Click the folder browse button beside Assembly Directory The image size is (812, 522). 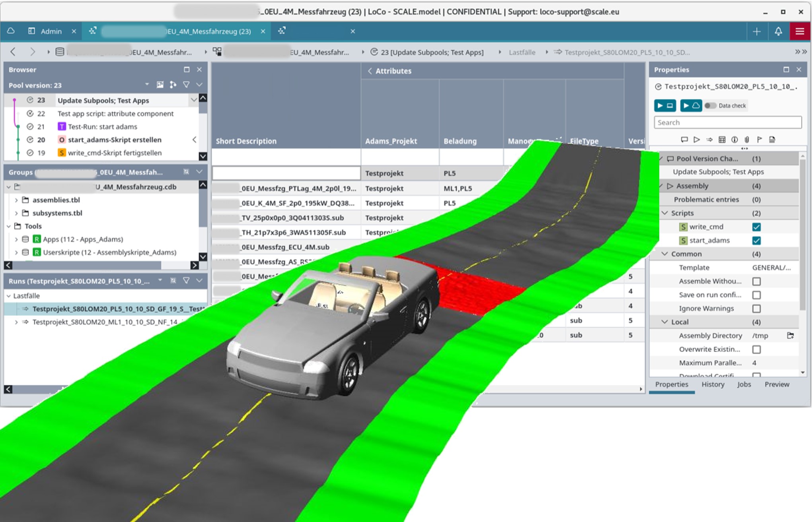[x=791, y=335]
